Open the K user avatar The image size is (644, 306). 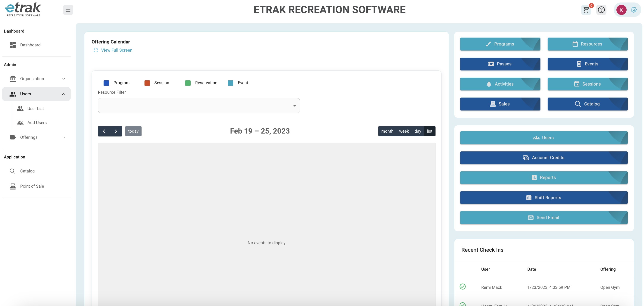pyautogui.click(x=621, y=10)
